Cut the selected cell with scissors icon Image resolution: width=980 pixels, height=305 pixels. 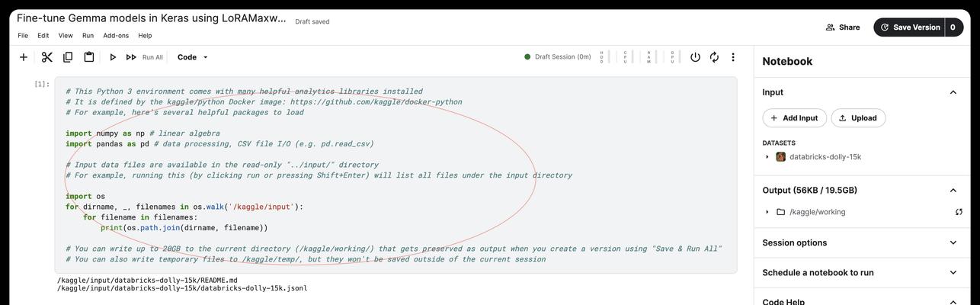(x=46, y=57)
